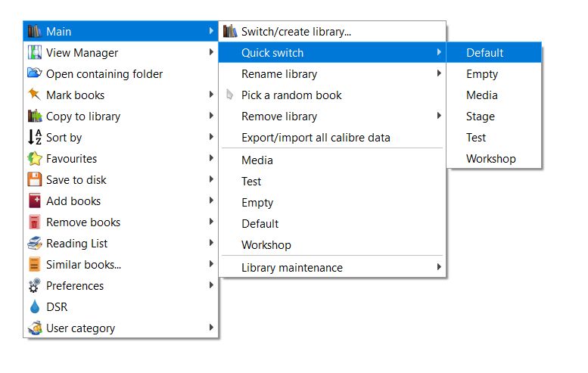This screenshot has width=588, height=373.
Task: Expand the Library maintenance submenu arrow
Action: click(x=439, y=268)
